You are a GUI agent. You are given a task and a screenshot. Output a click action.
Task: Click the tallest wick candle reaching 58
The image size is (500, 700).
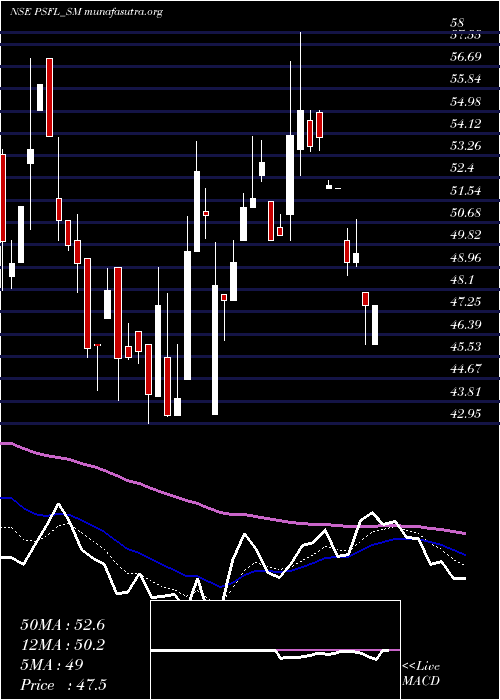pos(300,104)
